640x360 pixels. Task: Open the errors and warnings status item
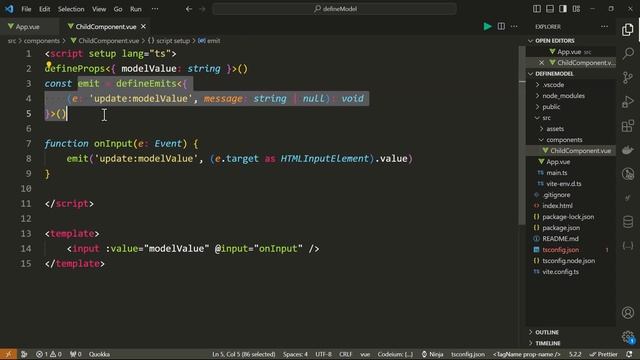click(49, 354)
